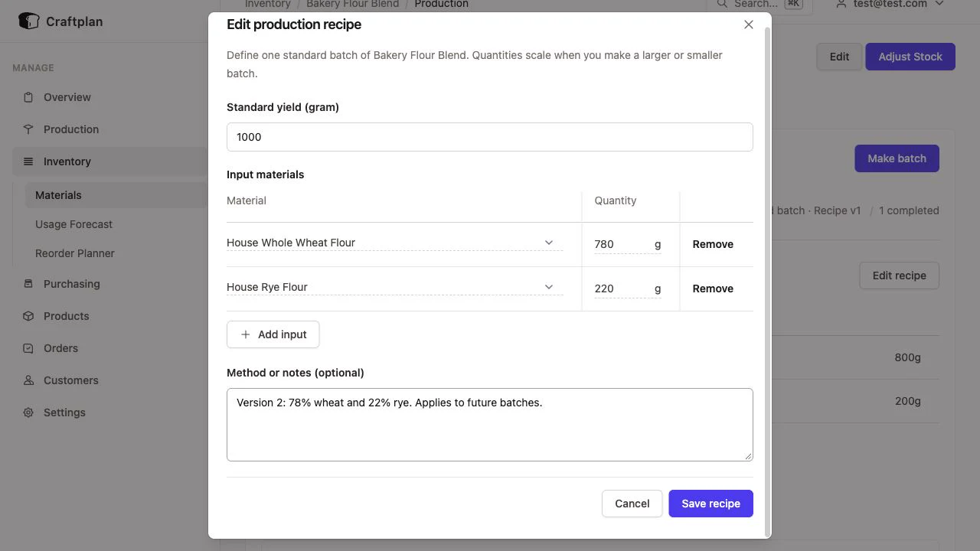The width and height of the screenshot is (980, 551).
Task: Click Bakery Flour Blend breadcrumb
Action: (352, 4)
